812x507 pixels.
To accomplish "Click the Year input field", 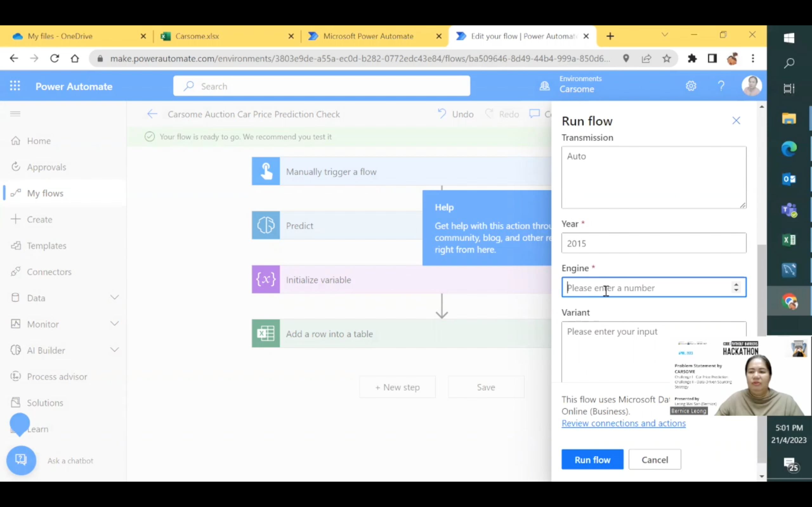I will (653, 243).
